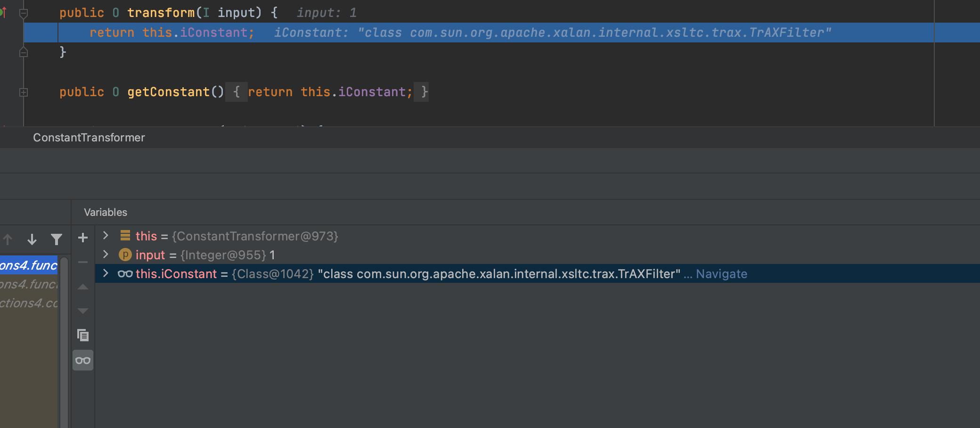The image size is (980, 428).
Task: Click the {Integer@955} value text
Action: [x=223, y=255]
